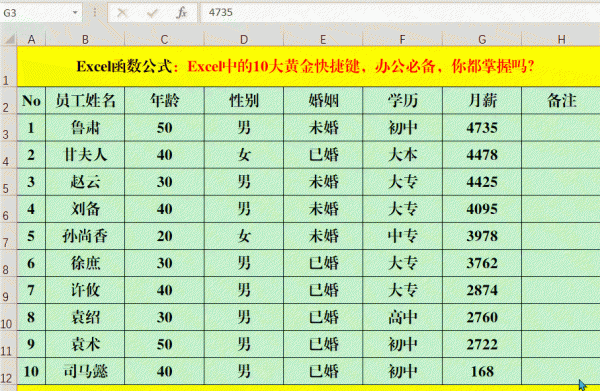Select salary cell 168
This screenshot has height=391, width=600.
pyautogui.click(x=482, y=371)
